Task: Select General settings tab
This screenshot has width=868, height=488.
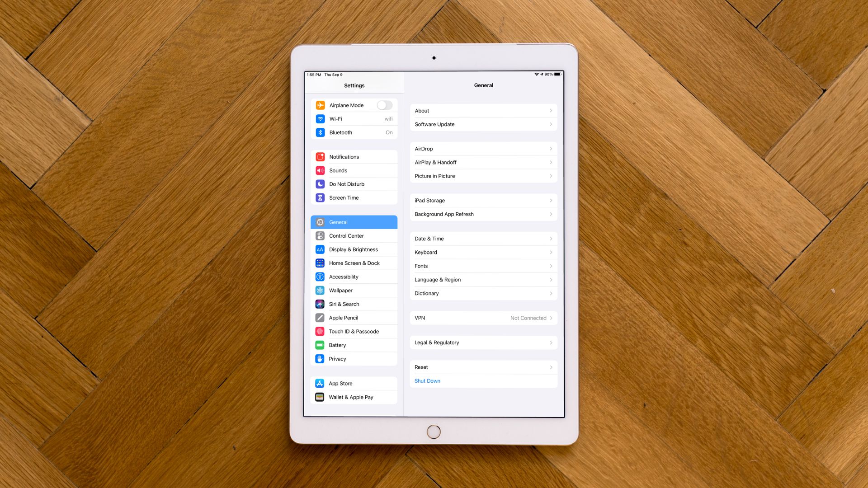Action: (355, 222)
